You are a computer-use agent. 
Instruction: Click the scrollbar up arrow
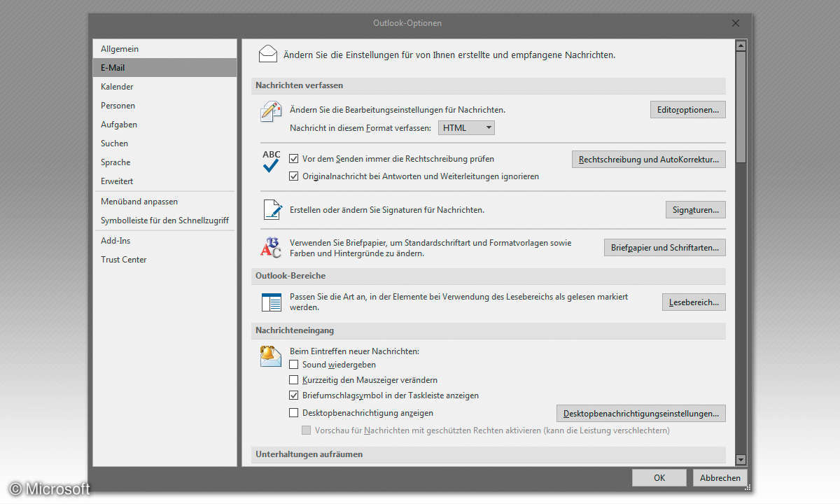pos(741,46)
